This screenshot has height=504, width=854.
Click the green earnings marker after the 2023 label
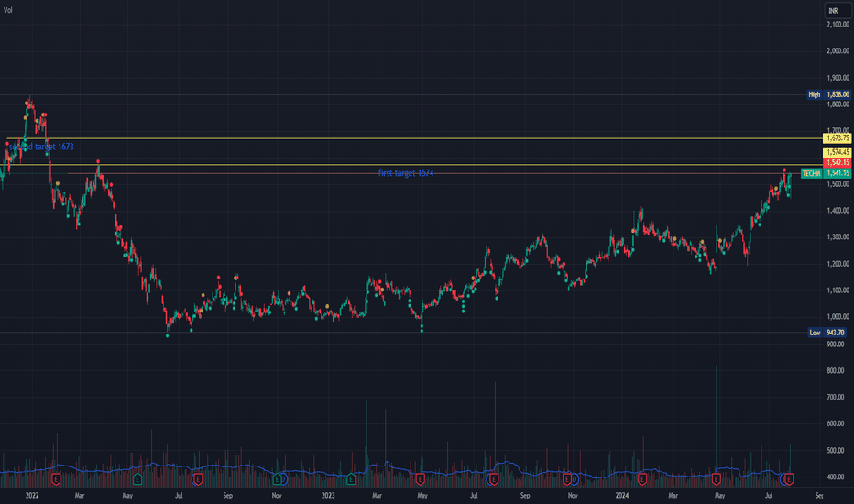click(351, 479)
